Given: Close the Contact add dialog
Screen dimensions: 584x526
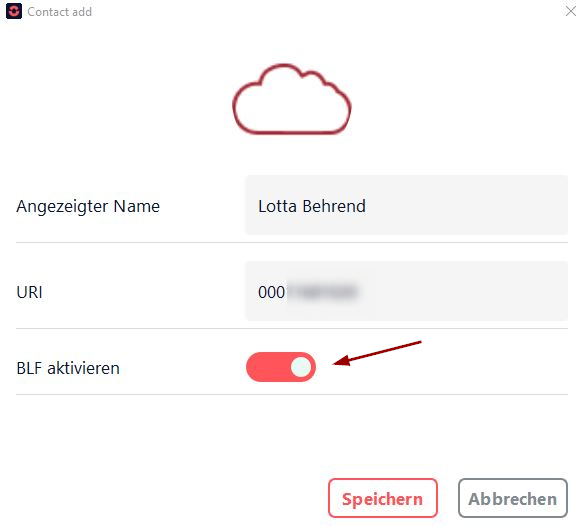Looking at the screenshot, I should [571, 11].
